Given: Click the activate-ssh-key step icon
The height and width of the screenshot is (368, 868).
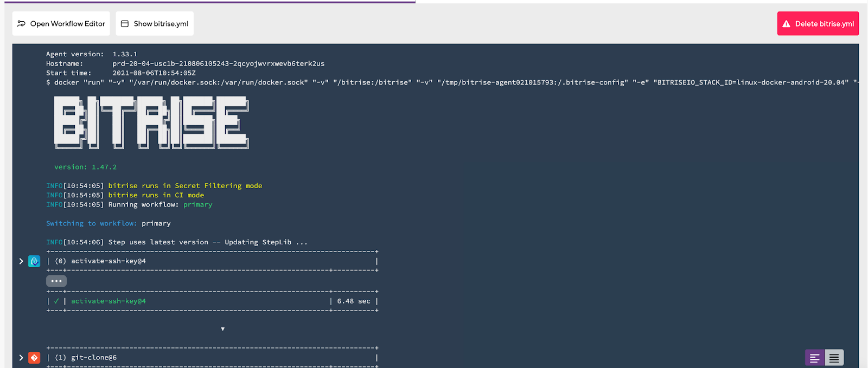Looking at the screenshot, I should (34, 261).
